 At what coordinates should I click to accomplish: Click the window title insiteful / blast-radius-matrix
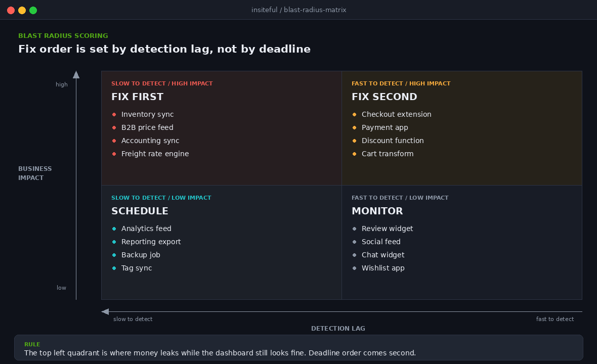pos(298,10)
